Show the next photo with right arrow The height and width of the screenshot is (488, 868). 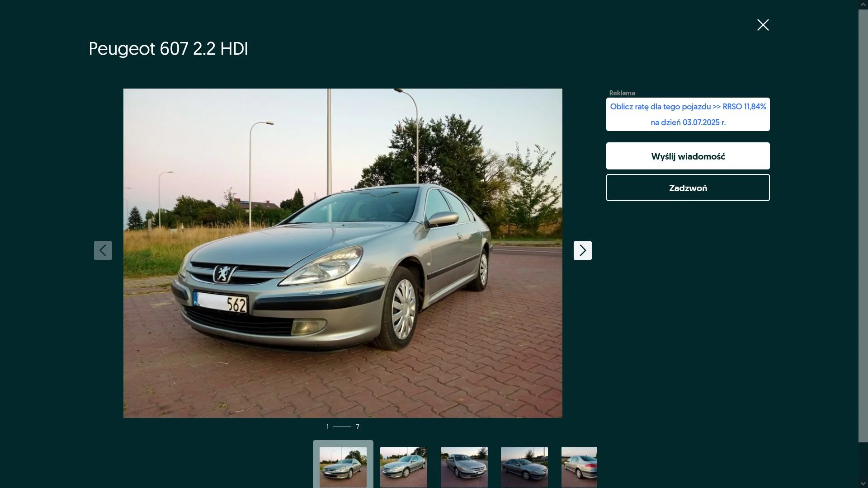(582, 250)
